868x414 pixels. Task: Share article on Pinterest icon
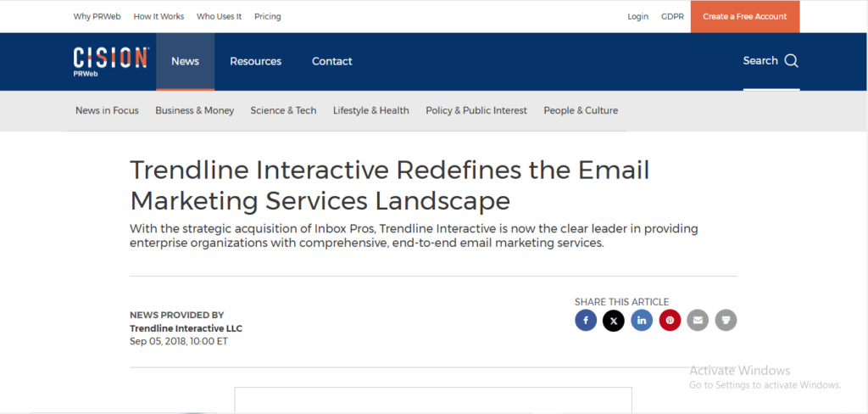(x=670, y=321)
